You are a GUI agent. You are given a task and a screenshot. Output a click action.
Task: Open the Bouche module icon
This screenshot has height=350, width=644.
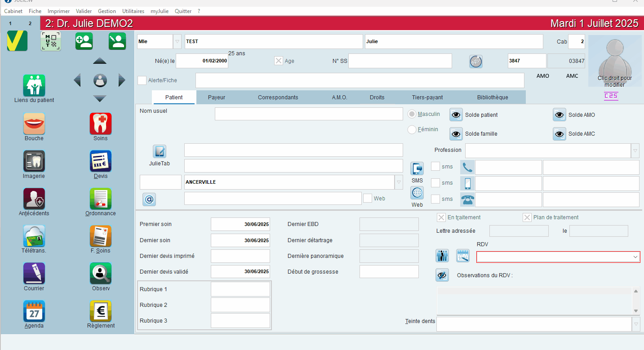34,124
